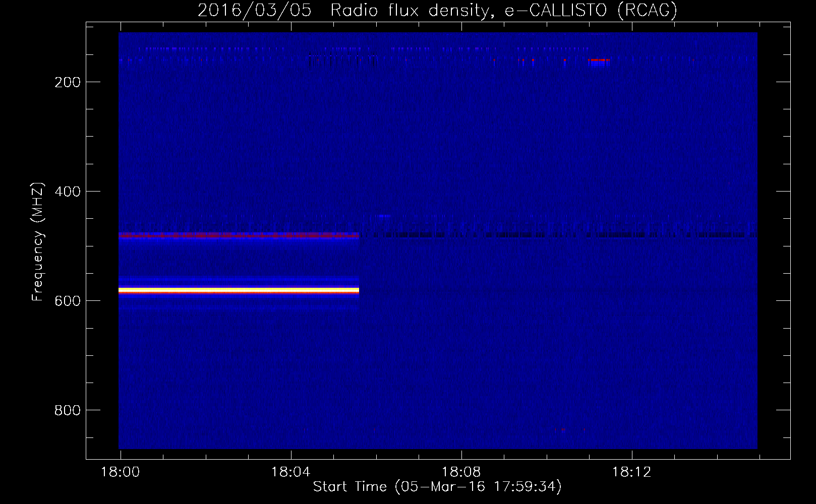
Task: Click the 'Start Time (05-Mar-16 17:59:34)' label
Action: point(437,486)
